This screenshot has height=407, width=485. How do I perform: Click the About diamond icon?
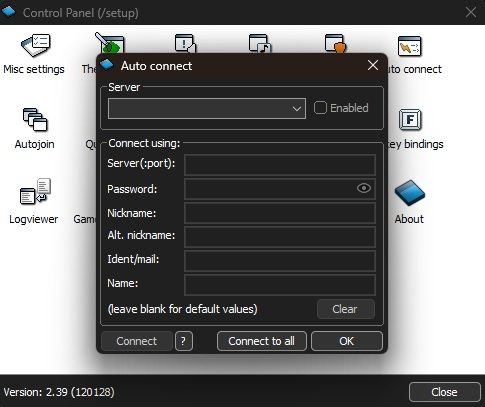[x=410, y=193]
